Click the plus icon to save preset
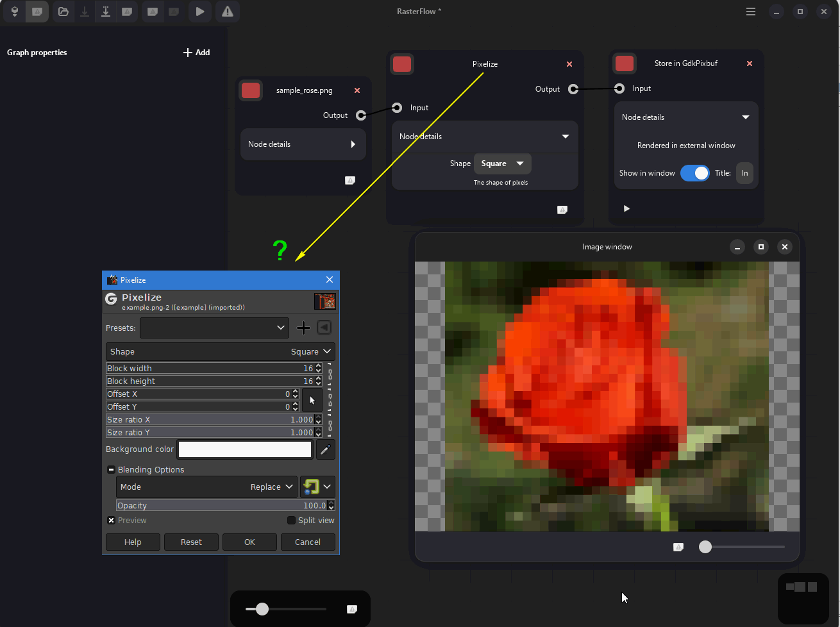 tap(303, 328)
